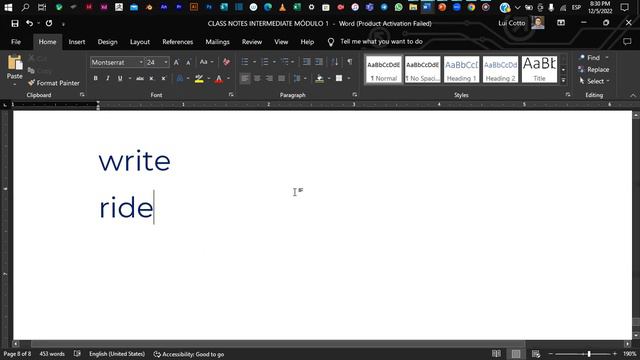Align text left
The height and width of the screenshot is (360, 640).
coord(244,78)
